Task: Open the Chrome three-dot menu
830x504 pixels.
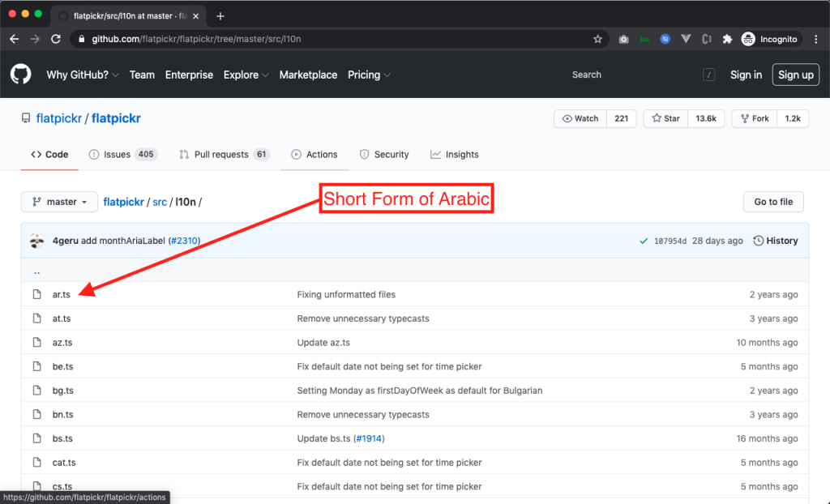Action: click(x=815, y=39)
